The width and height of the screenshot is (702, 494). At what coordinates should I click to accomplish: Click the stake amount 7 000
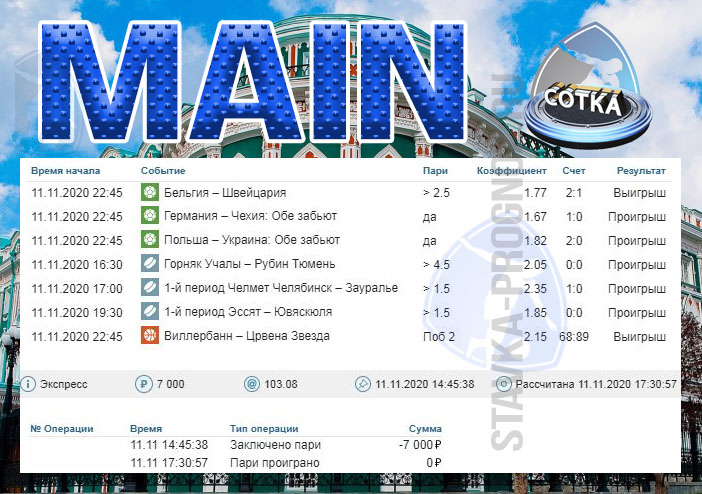tap(171, 384)
